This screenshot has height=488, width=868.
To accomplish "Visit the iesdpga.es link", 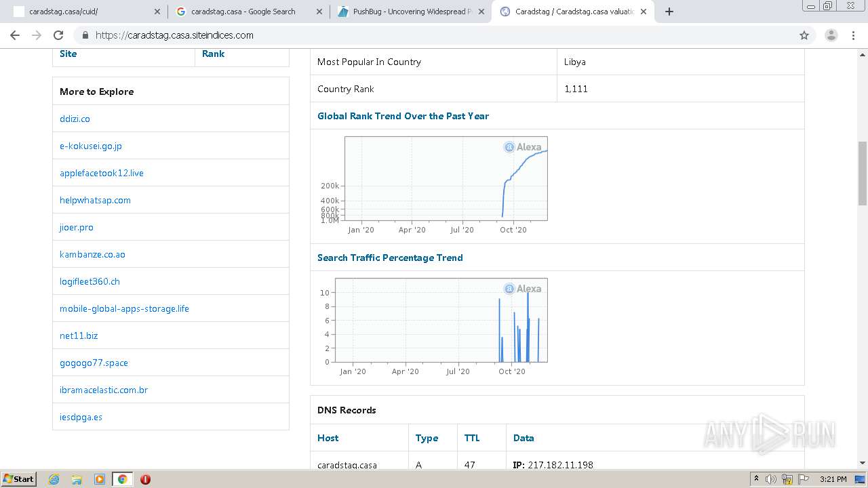I will pyautogui.click(x=81, y=417).
